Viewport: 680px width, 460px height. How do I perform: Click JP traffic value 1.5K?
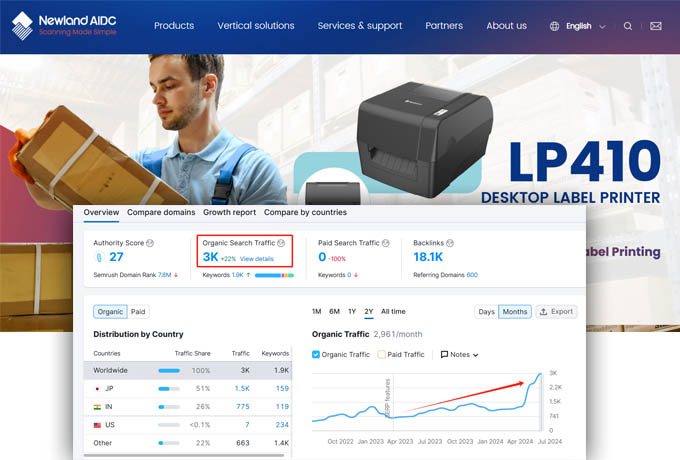[242, 388]
